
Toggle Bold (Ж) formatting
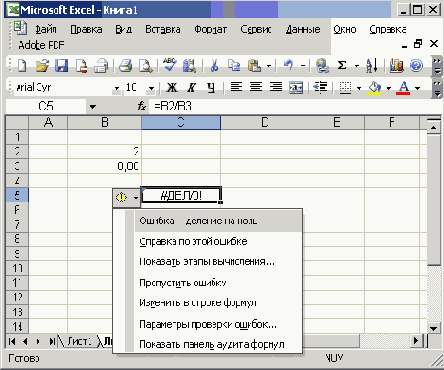click(172, 88)
